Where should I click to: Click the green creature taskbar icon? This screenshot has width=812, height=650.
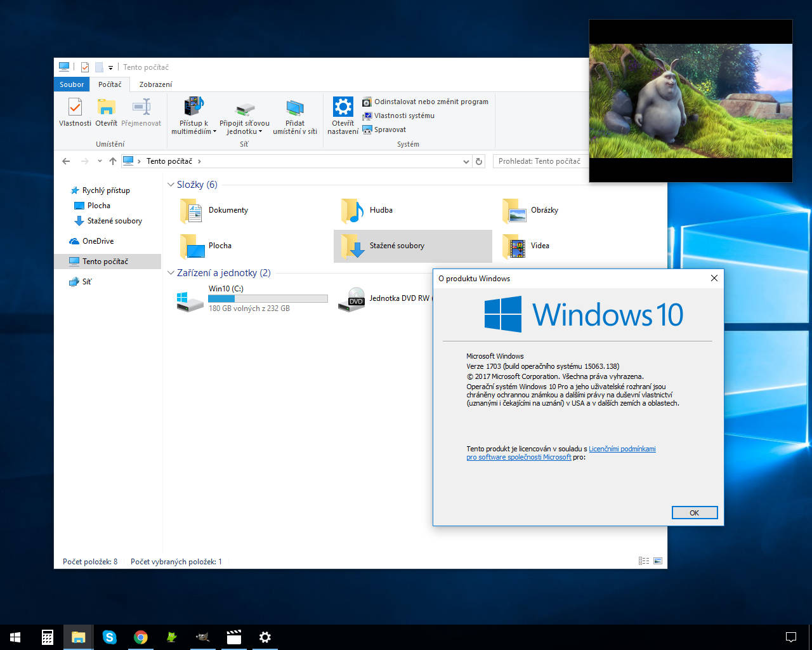point(171,637)
